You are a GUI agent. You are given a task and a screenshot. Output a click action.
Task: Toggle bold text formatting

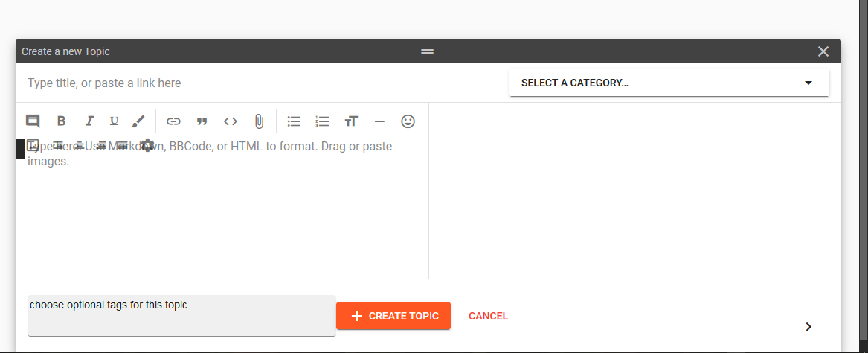(x=62, y=121)
